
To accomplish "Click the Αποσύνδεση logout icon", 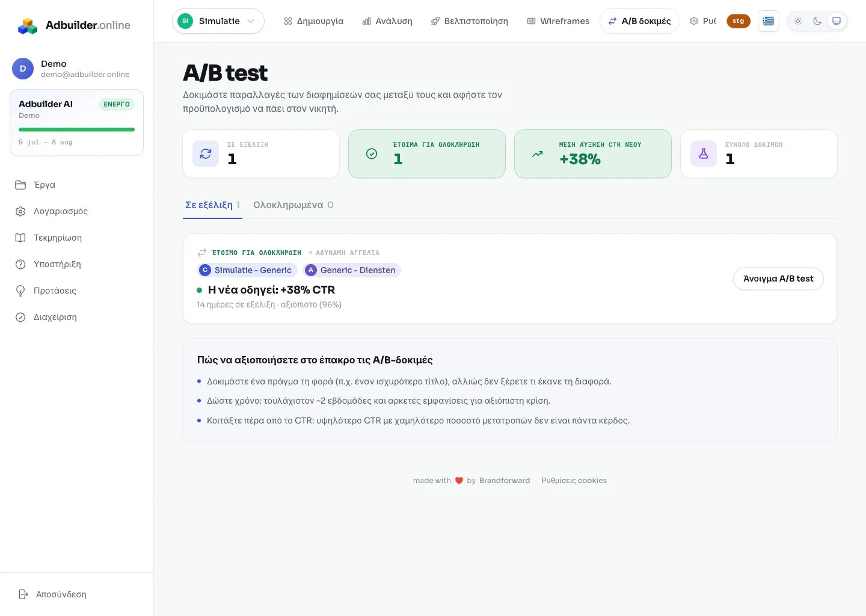I will point(23,594).
